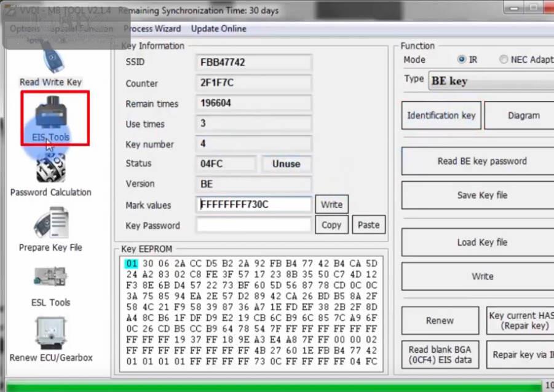Click the Counter field showing 2F1F7C

coord(254,83)
